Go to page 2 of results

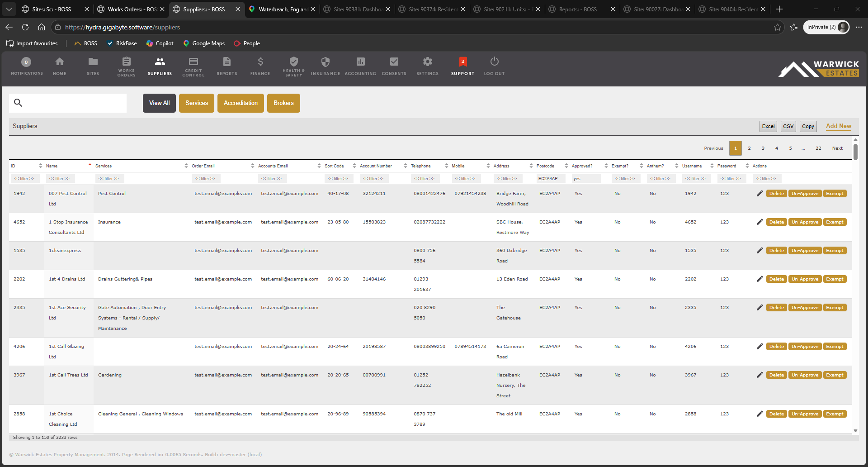click(x=749, y=148)
